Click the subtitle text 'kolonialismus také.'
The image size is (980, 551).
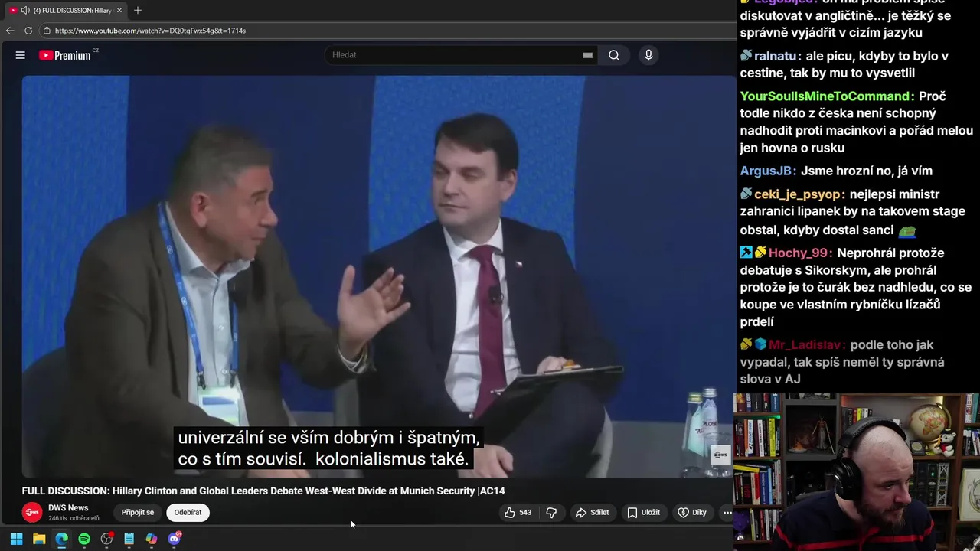coord(391,459)
